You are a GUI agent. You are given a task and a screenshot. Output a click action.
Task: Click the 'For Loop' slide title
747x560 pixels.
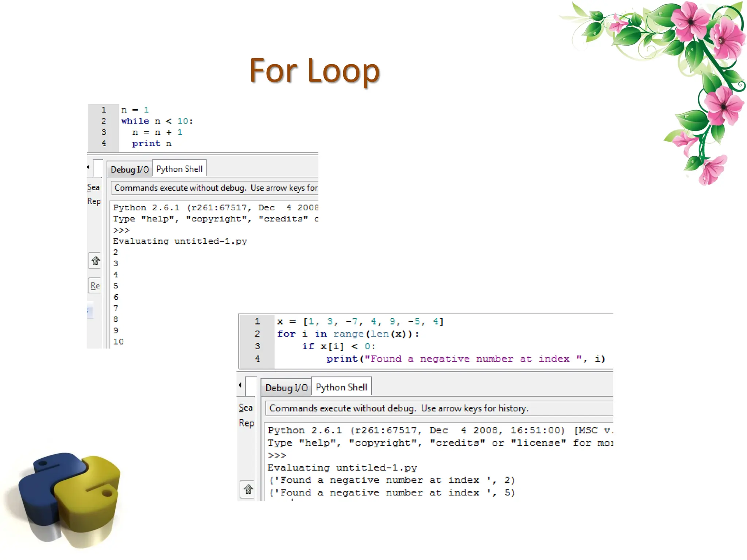(x=314, y=70)
